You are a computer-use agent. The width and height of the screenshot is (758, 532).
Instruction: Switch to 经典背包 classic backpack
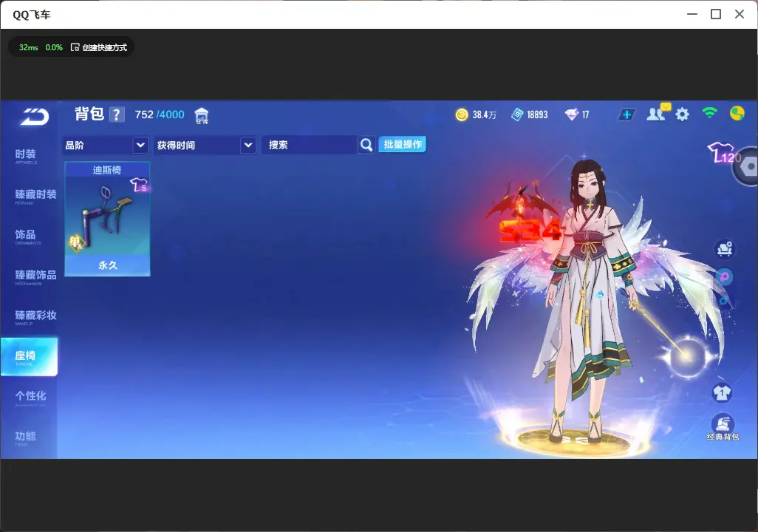pos(723,428)
